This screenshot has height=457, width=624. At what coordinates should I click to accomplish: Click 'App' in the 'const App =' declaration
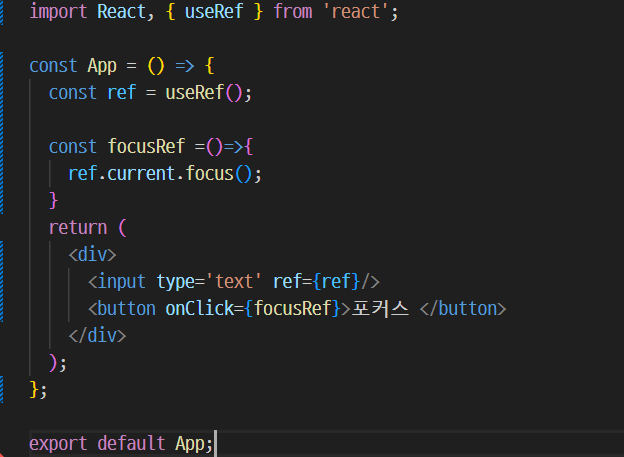coord(102,66)
